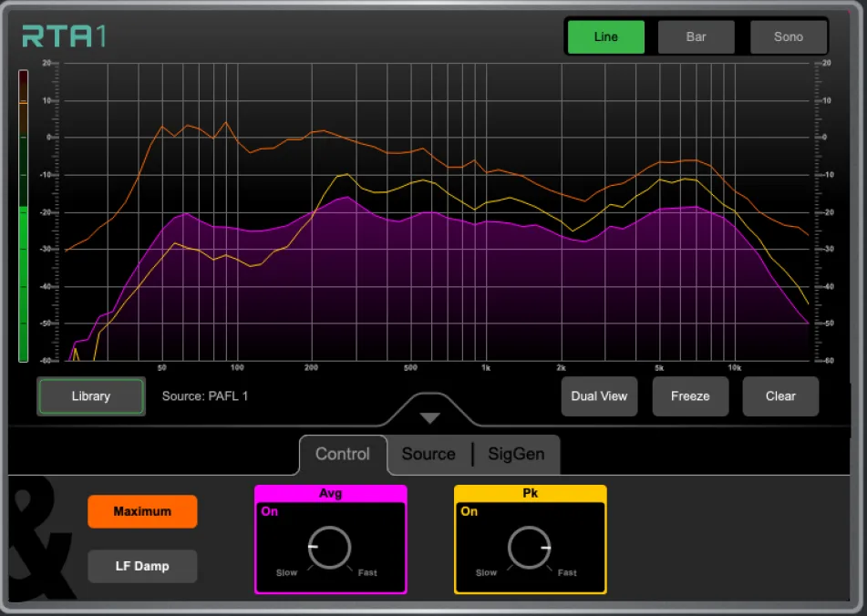Click the Avg speed knob
This screenshot has height=616, width=867.
point(329,548)
